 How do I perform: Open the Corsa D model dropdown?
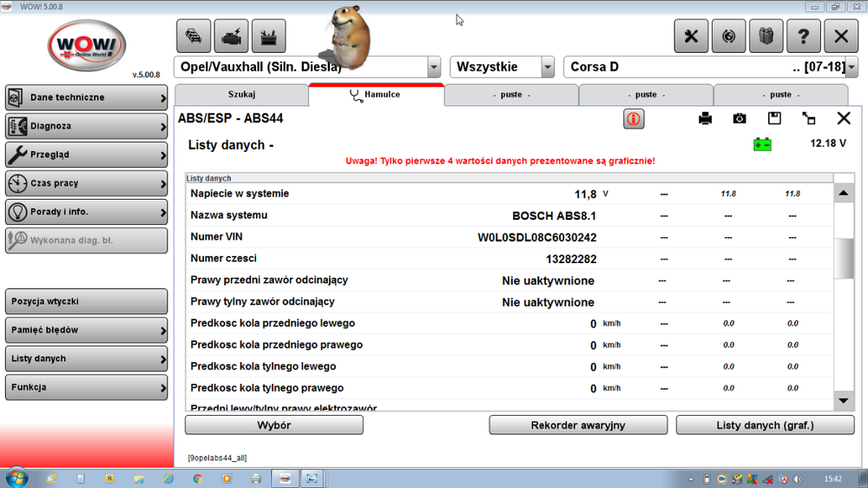[x=851, y=67]
